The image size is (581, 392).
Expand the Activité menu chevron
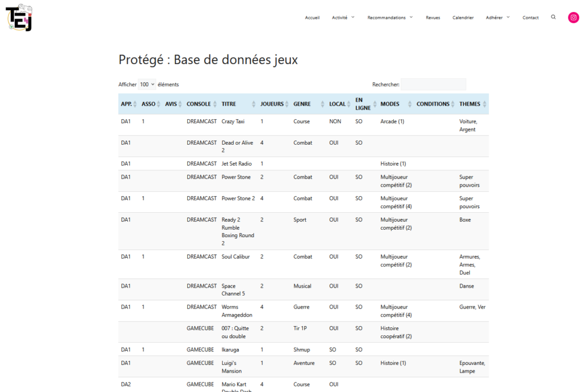tap(353, 17)
